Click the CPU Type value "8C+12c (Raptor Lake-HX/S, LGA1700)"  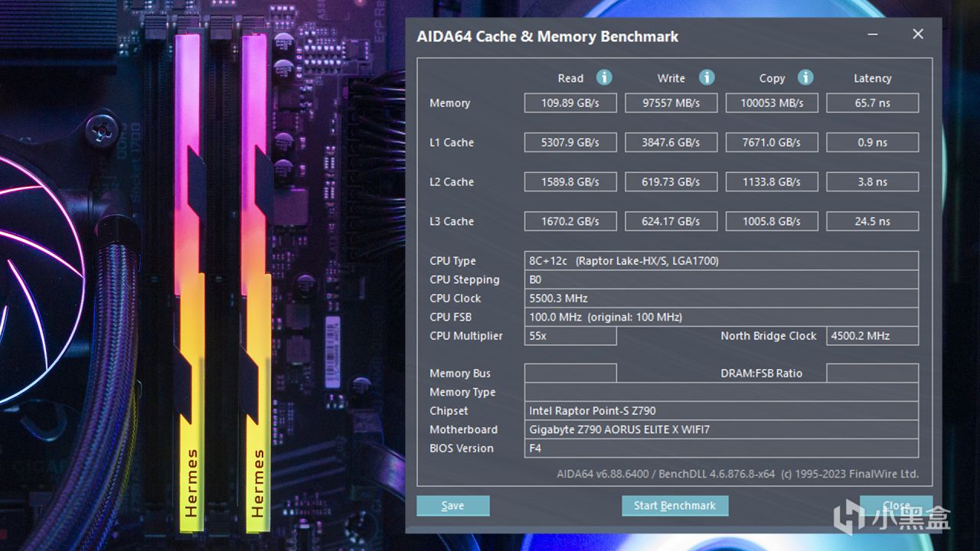pyautogui.click(x=721, y=261)
